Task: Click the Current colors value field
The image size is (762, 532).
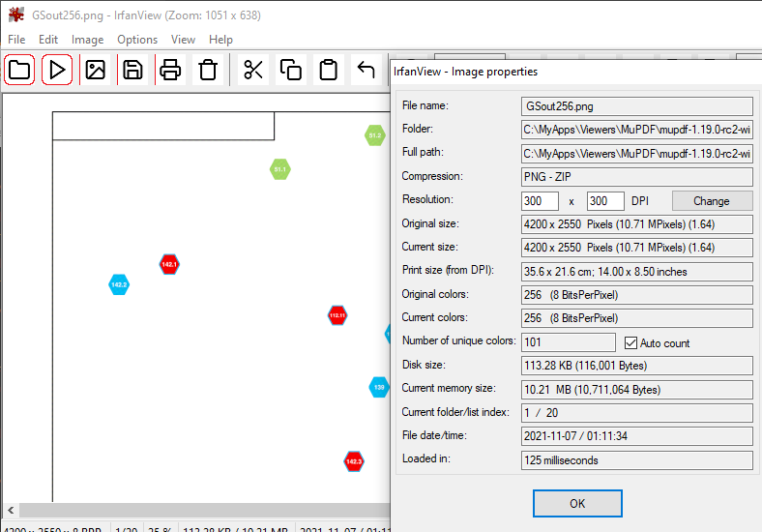Action: tap(637, 318)
